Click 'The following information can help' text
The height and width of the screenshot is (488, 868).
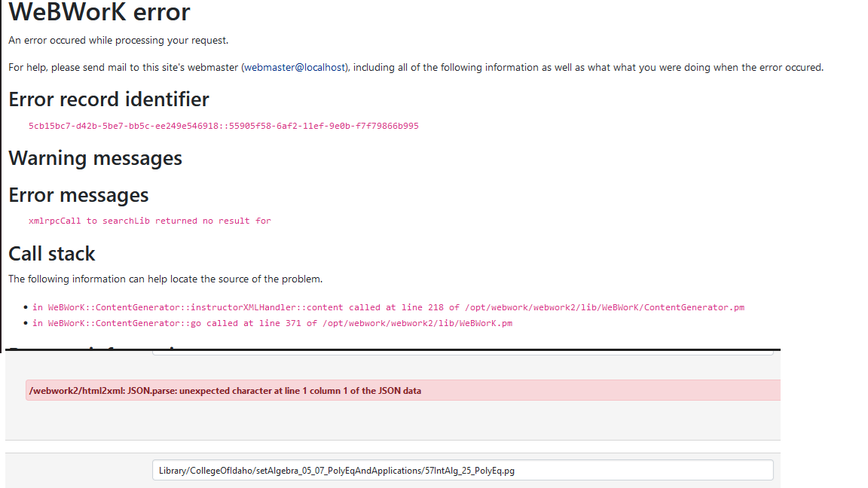[x=166, y=279]
